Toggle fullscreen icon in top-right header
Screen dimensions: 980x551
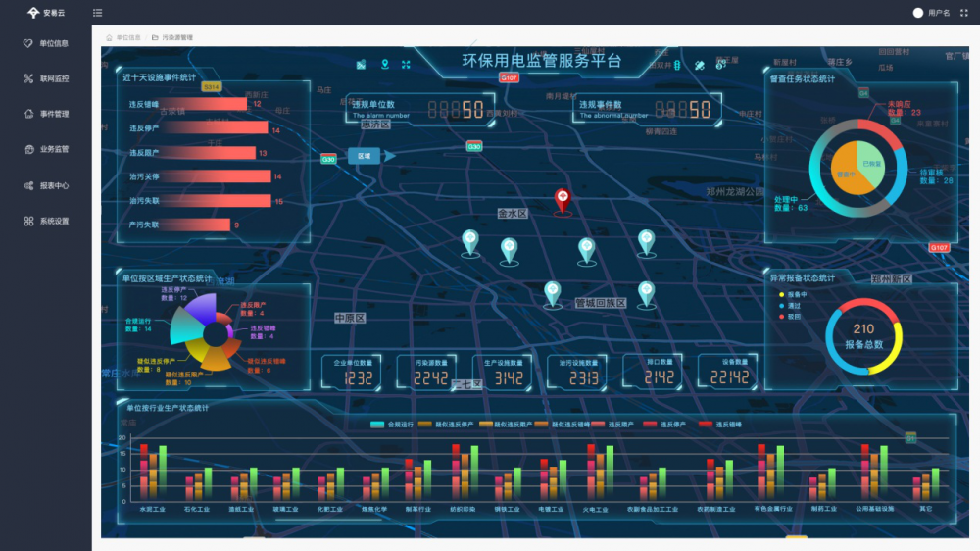[963, 13]
